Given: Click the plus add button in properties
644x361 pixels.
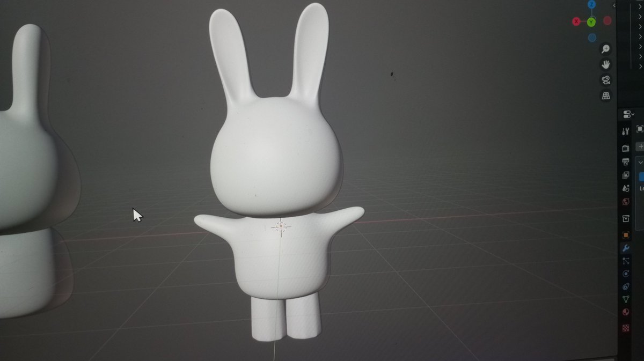Looking at the screenshot, I should (640, 146).
